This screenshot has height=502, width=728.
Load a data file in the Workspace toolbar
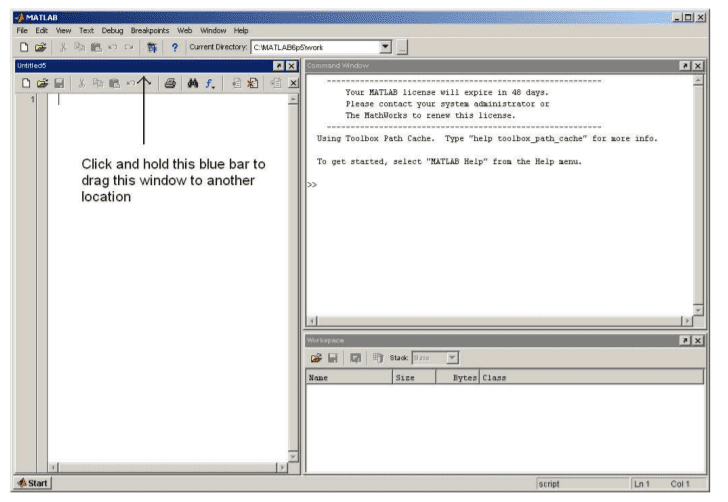(316, 358)
